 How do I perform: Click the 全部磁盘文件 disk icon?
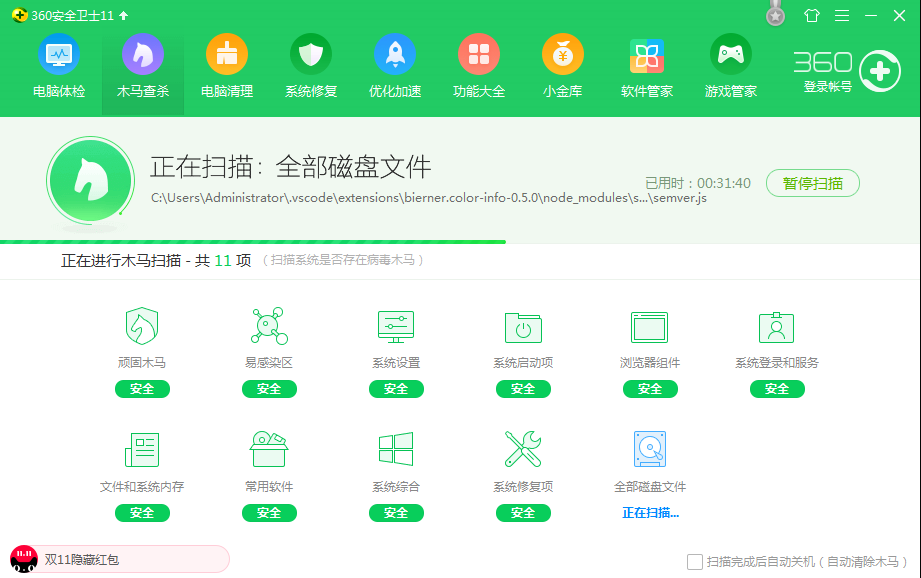650,449
